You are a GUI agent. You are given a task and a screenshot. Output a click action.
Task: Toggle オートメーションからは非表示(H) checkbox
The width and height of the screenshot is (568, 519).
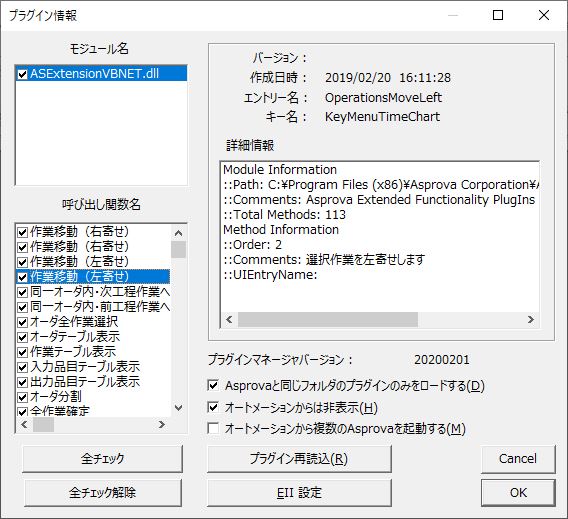coord(213,407)
